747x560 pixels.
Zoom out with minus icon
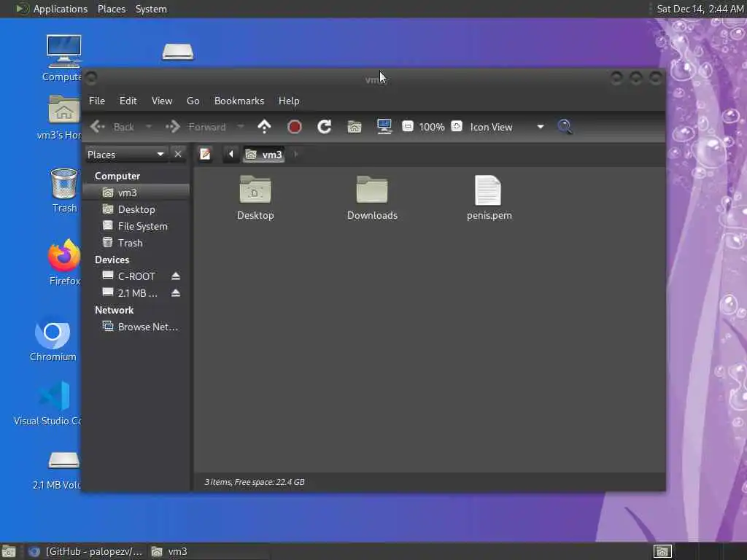pos(407,126)
